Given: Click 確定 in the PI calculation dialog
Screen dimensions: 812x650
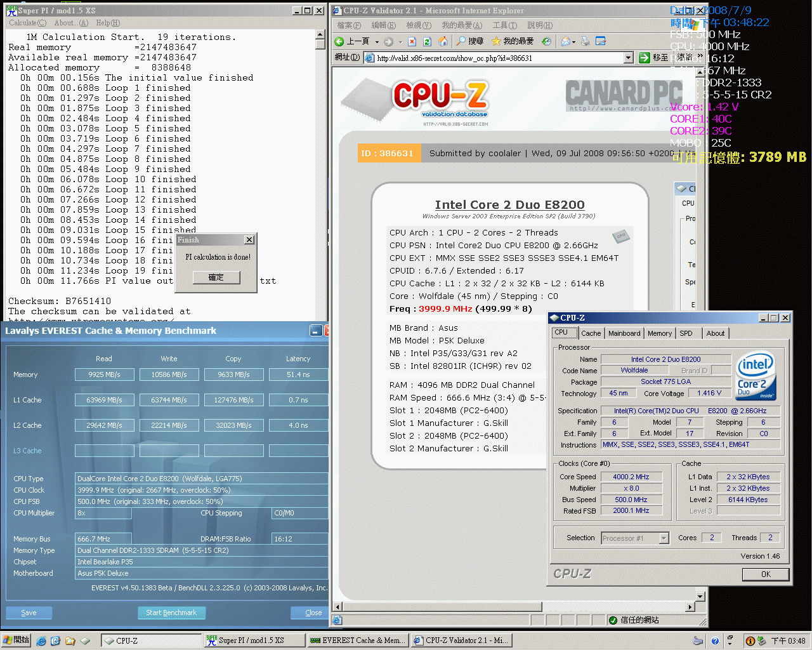Looking at the screenshot, I should point(215,277).
